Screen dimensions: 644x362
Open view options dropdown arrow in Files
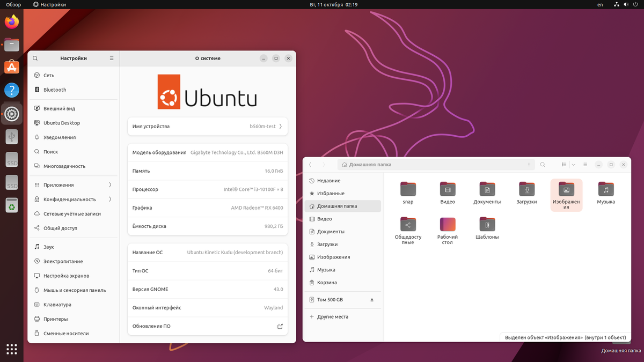point(574,165)
